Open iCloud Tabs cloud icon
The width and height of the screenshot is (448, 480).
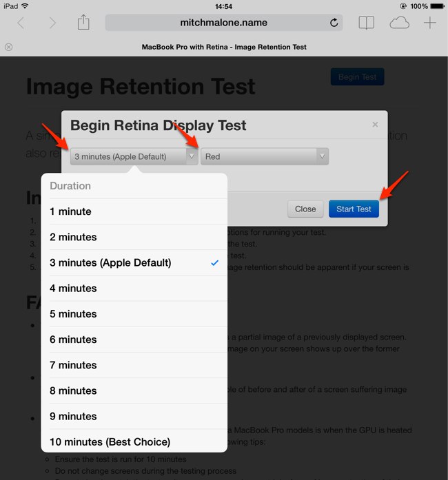click(x=399, y=23)
